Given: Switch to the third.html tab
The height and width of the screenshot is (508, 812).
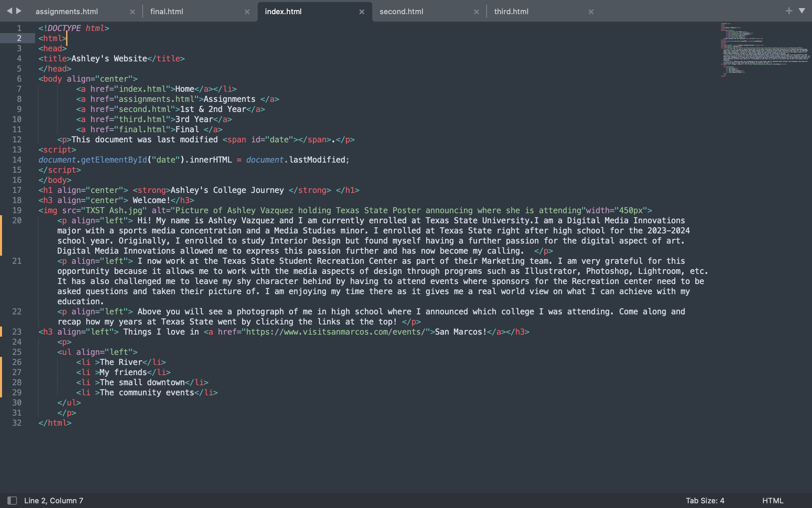Looking at the screenshot, I should click(x=511, y=11).
